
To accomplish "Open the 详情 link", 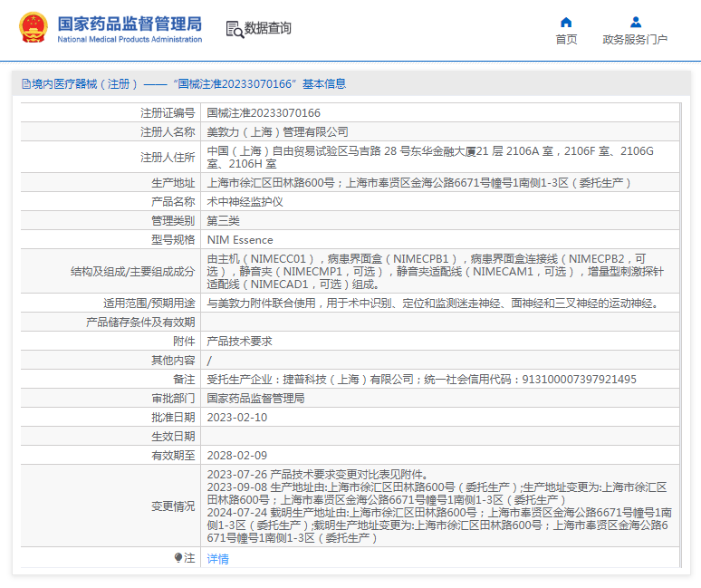I will 217,558.
